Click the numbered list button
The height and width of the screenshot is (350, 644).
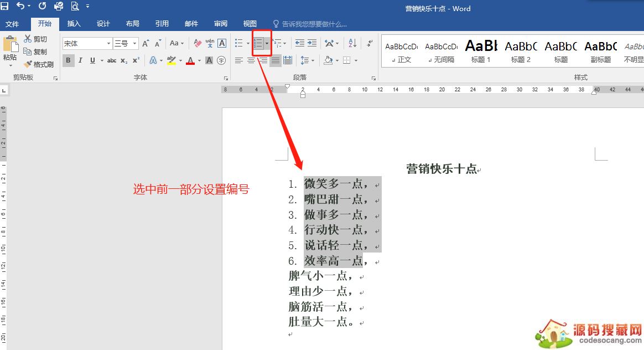[258, 43]
